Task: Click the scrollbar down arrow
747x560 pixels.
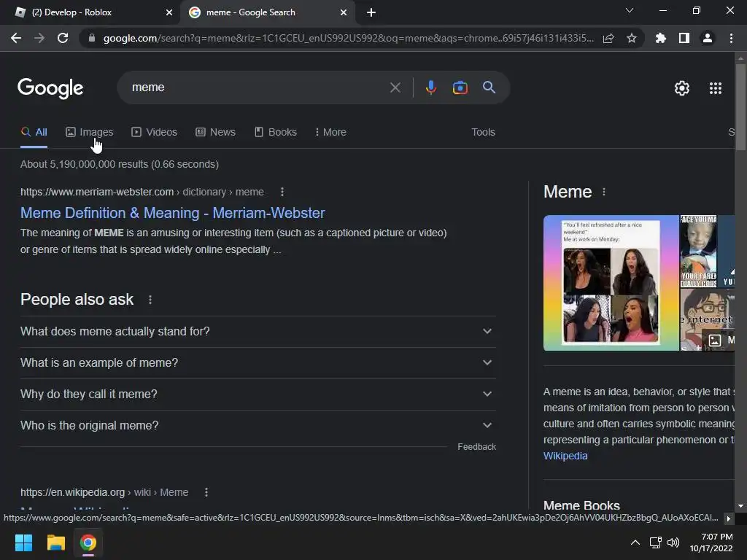Action: (x=740, y=506)
